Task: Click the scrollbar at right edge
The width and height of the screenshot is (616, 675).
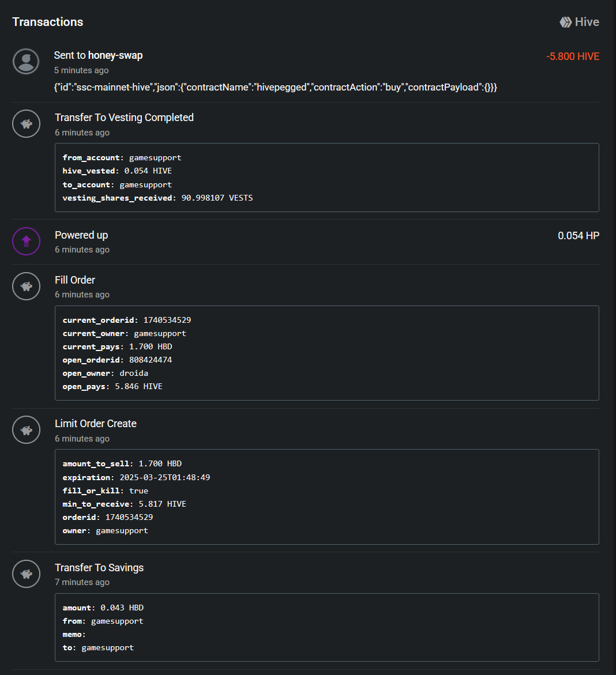Action: [x=615, y=338]
